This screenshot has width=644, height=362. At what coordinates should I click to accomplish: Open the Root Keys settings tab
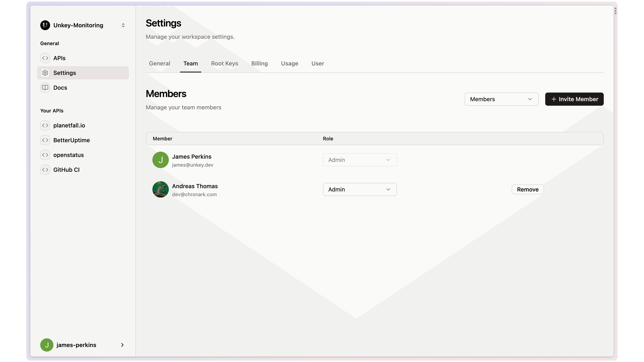224,63
